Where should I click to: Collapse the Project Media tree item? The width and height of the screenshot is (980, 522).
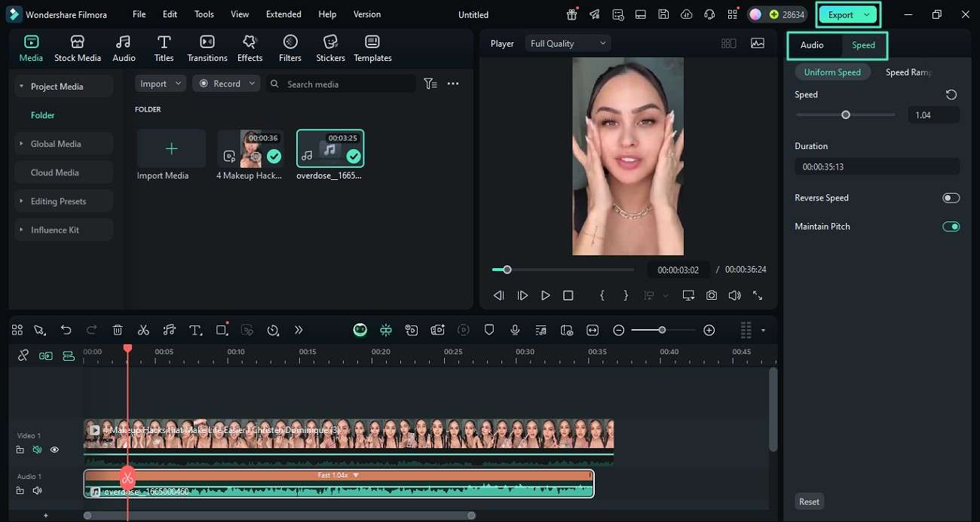[22, 87]
